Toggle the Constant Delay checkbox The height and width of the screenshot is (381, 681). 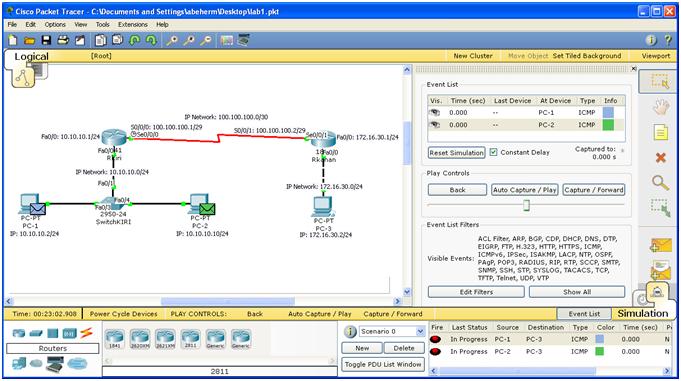point(493,152)
